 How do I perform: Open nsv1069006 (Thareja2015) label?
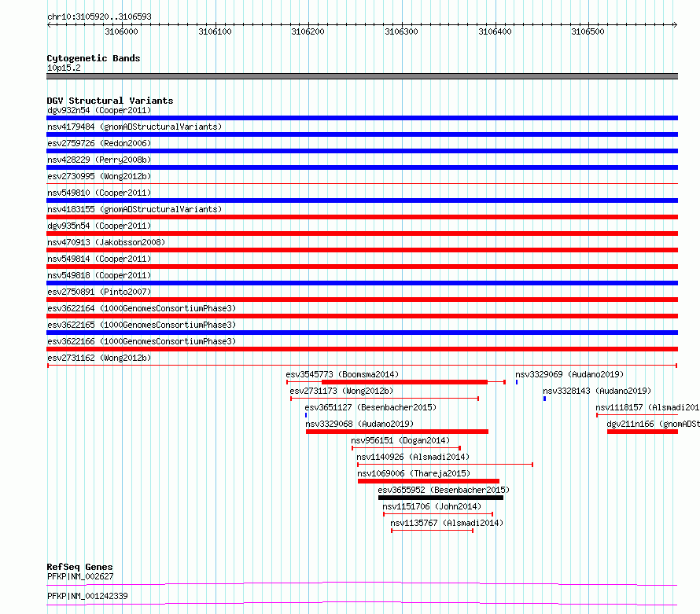[414, 473]
